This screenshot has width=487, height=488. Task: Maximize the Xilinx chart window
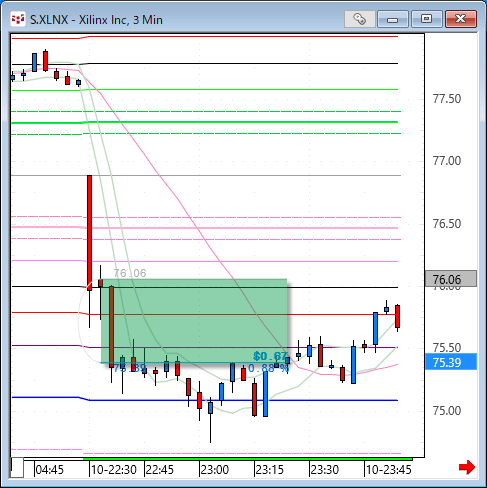(427, 19)
